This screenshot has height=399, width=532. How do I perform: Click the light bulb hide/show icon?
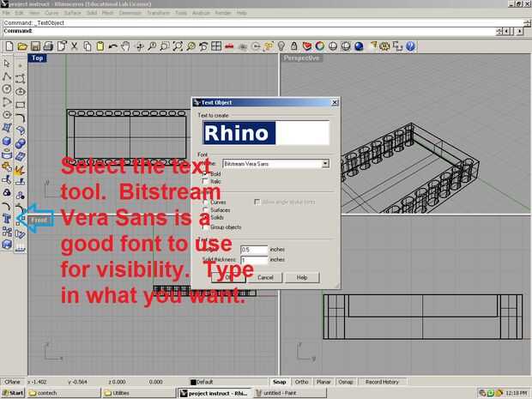[x=281, y=46]
